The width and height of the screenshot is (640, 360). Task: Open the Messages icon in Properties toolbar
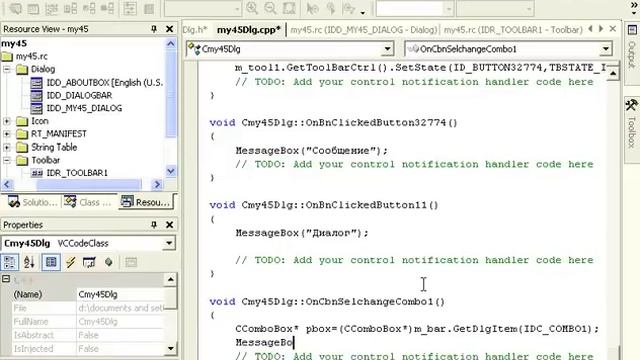pos(89,262)
